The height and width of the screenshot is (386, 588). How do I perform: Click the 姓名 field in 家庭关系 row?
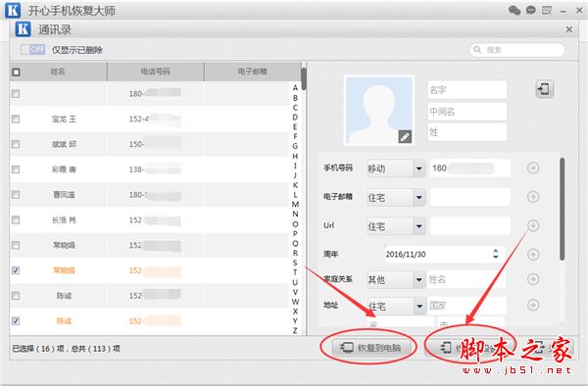pyautogui.click(x=466, y=279)
